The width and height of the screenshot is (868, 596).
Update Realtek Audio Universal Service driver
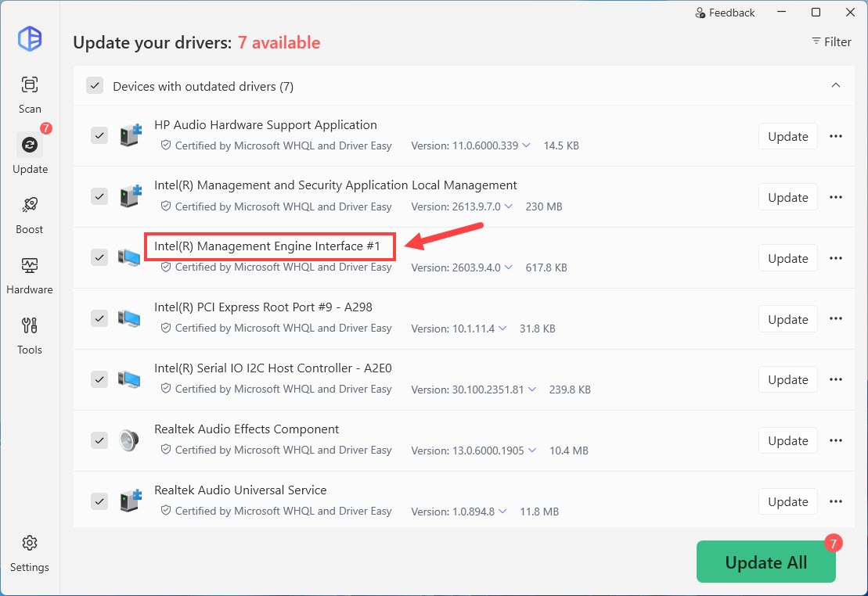coord(787,501)
